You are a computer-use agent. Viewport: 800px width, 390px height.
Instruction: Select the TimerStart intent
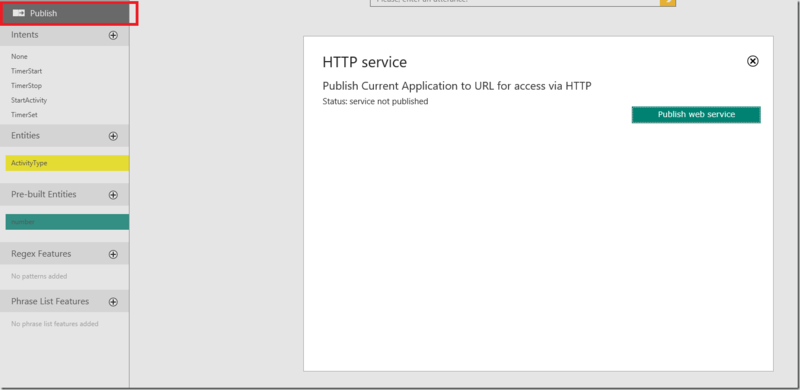click(27, 71)
